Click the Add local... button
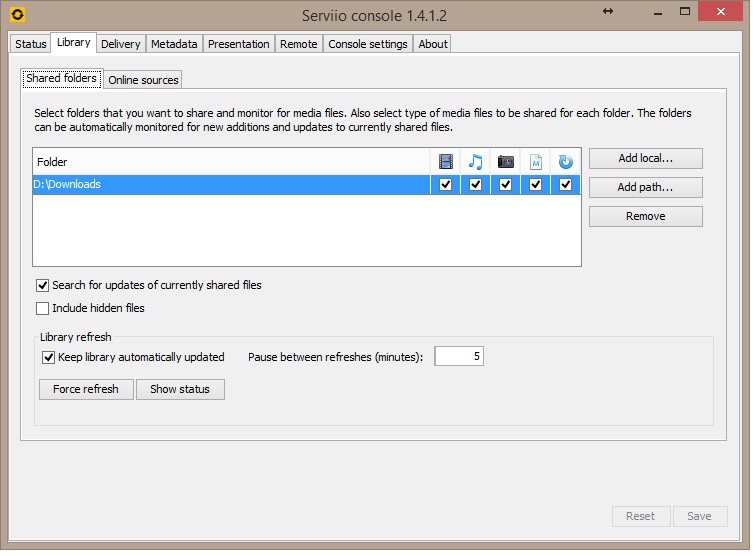The height and width of the screenshot is (556, 756). click(x=645, y=159)
